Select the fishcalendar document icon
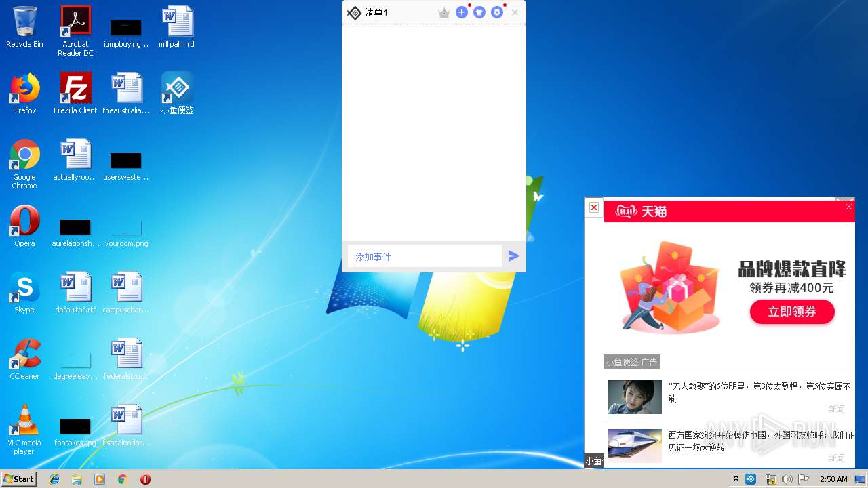The height and width of the screenshot is (488, 868). (126, 426)
